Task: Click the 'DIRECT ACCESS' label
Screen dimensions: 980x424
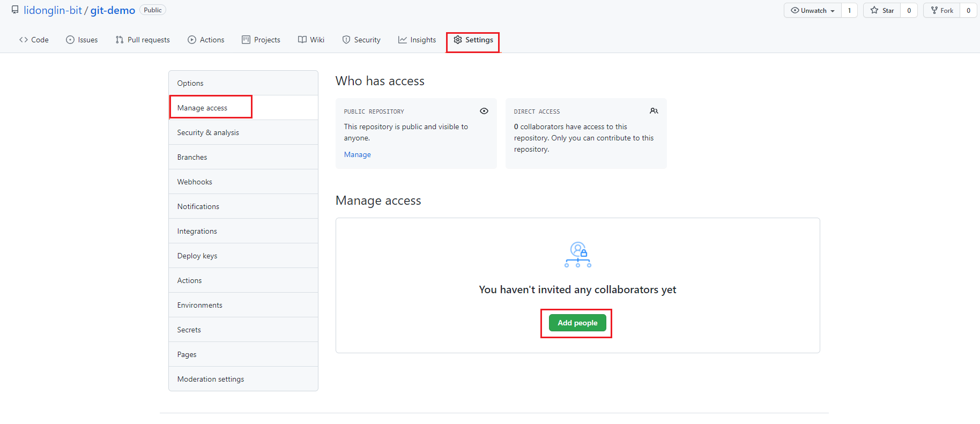Action: click(x=537, y=111)
